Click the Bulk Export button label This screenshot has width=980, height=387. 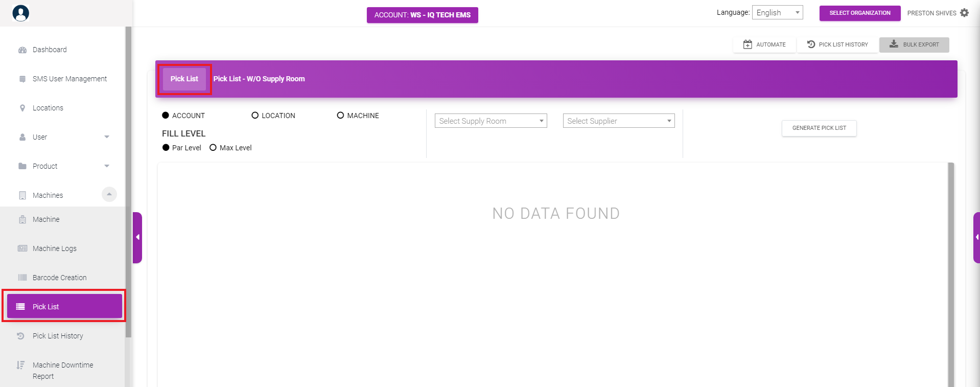coord(921,44)
